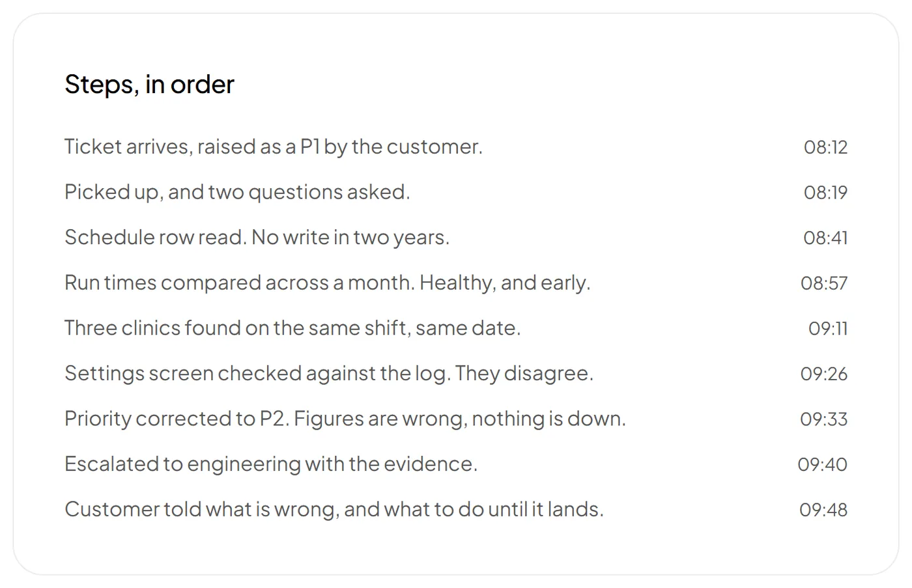
Task: Click the 'Steps, in order' heading
Action: (x=149, y=85)
